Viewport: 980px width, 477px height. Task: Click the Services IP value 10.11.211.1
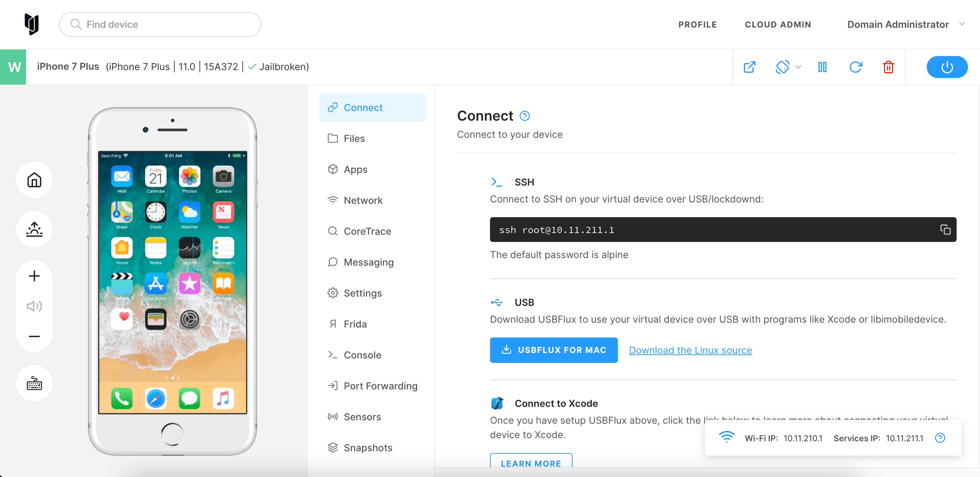tap(904, 438)
